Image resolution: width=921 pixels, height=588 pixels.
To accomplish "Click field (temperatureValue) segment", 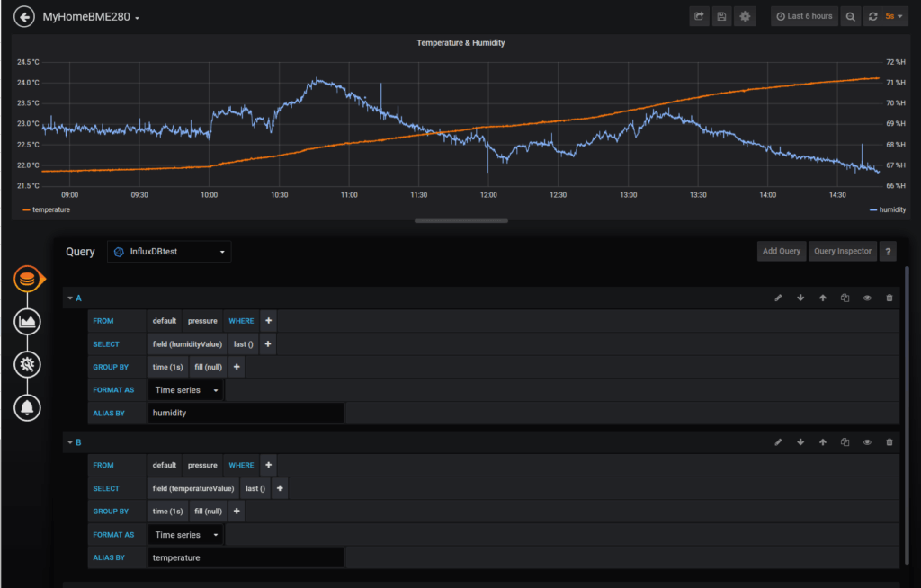I will tap(193, 488).
